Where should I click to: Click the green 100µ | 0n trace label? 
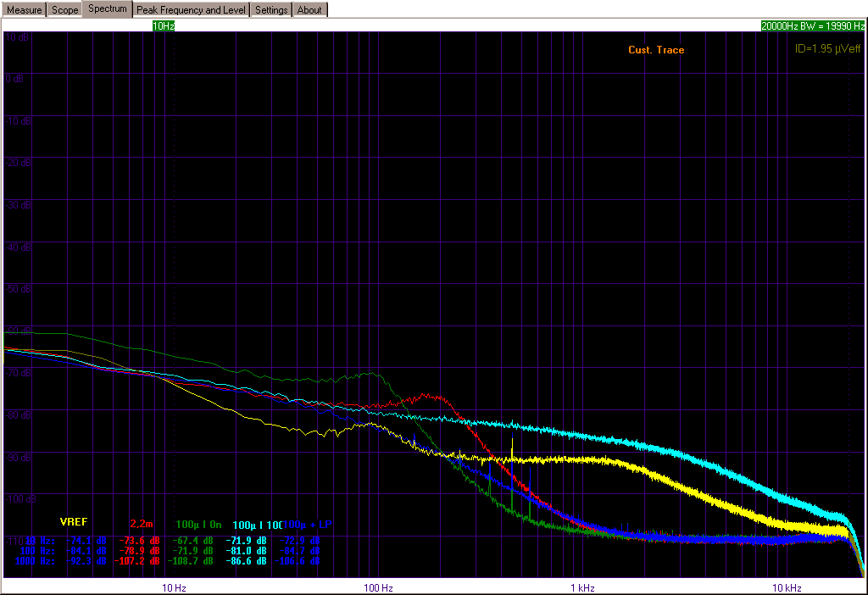pyautogui.click(x=198, y=524)
